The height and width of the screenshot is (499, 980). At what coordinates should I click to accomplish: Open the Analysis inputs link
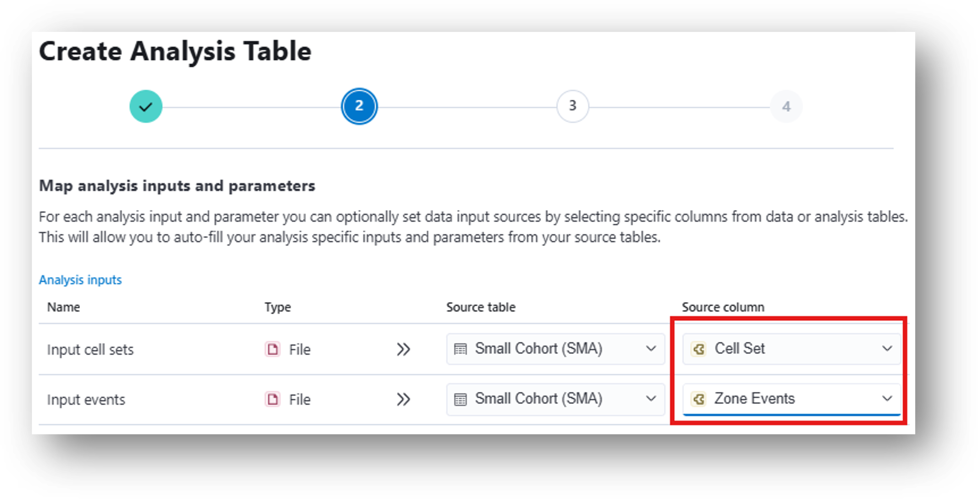click(x=80, y=280)
